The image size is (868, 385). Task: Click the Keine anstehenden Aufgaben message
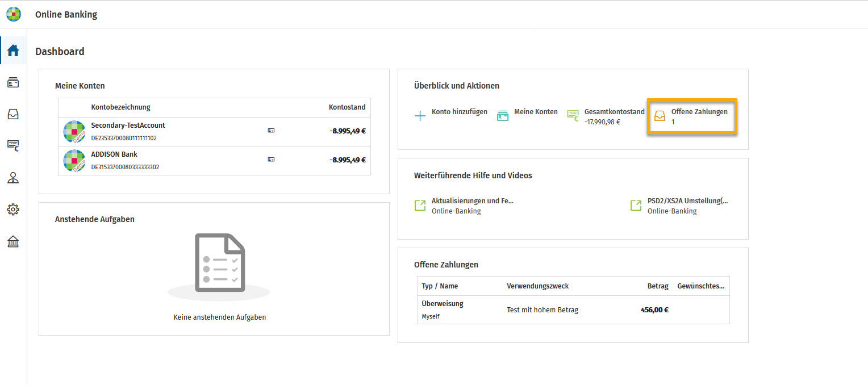coord(220,317)
